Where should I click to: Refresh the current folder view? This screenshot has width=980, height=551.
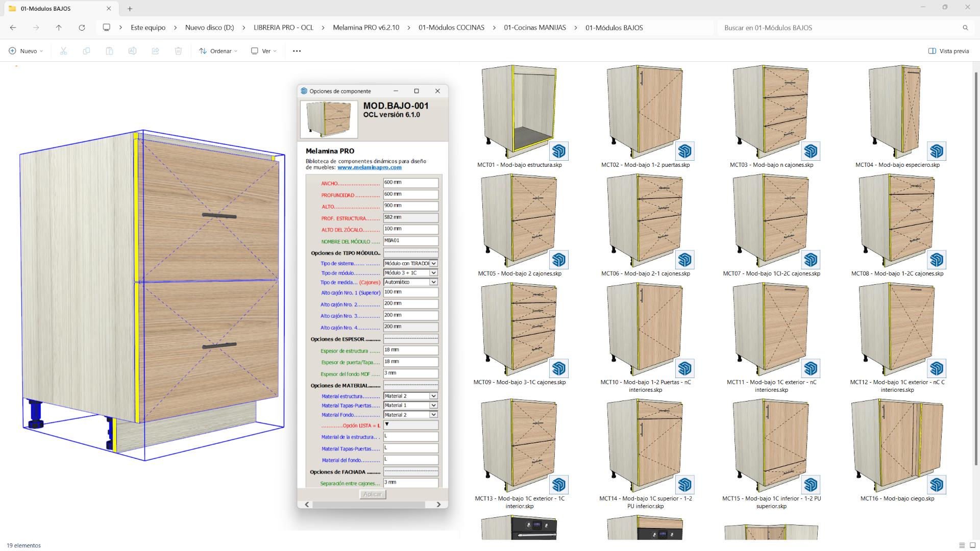pos(82,28)
